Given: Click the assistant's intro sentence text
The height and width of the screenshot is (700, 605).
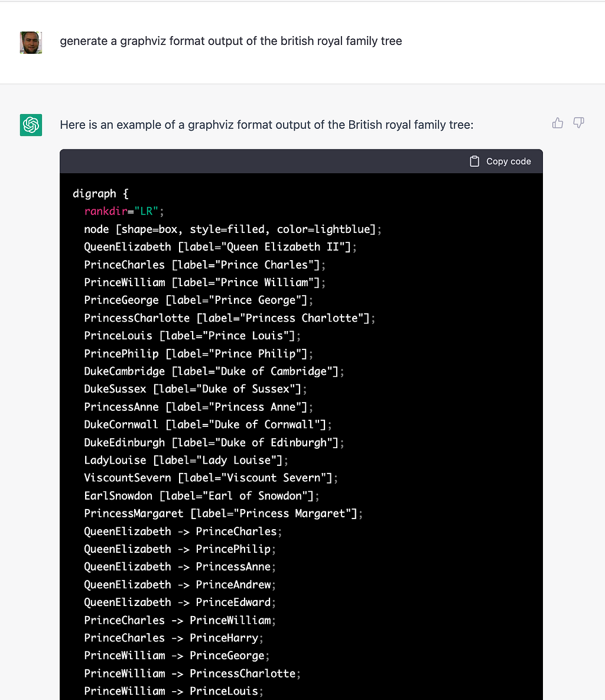Looking at the screenshot, I should 266,125.
